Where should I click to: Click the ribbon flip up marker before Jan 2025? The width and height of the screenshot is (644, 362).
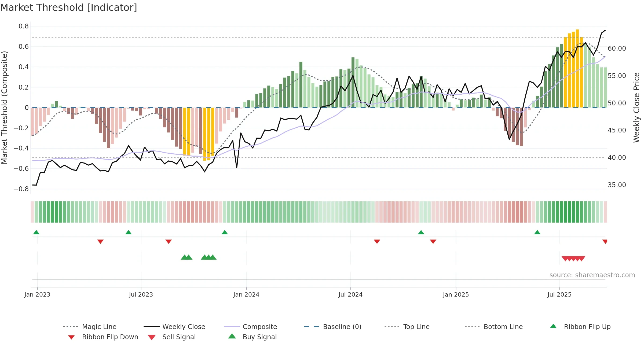[421, 232]
